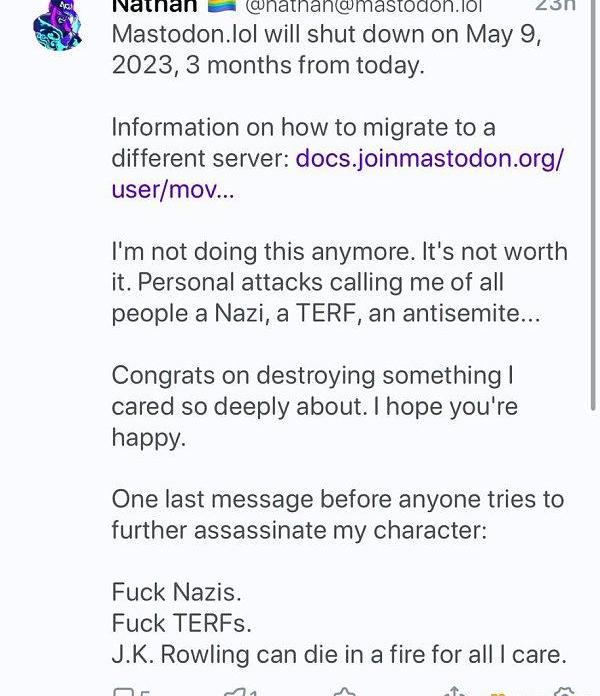Click the 'Fuck TERFs.' line

pyautogui.click(x=181, y=623)
